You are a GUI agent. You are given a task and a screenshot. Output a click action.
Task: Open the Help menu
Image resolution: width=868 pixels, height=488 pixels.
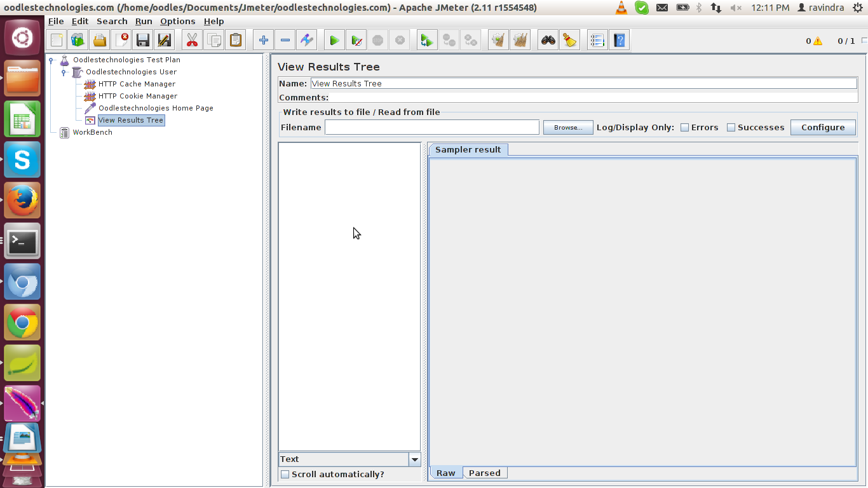click(x=214, y=21)
